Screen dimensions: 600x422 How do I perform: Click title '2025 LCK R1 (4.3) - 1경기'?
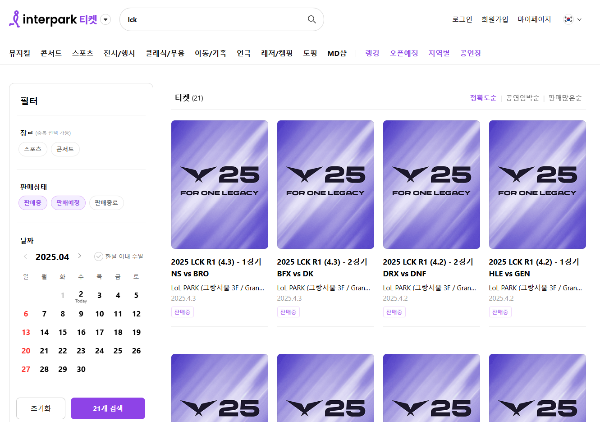(216, 262)
